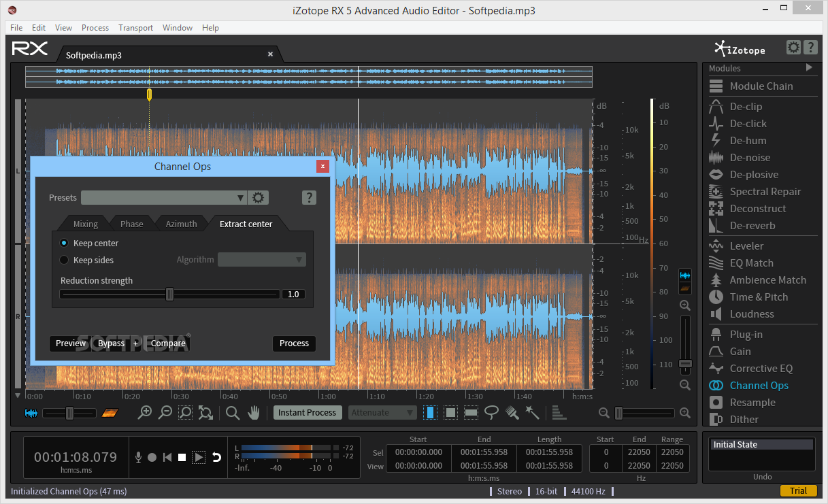Adjust the Reduction strength slider
The height and width of the screenshot is (504, 828).
pos(169,295)
